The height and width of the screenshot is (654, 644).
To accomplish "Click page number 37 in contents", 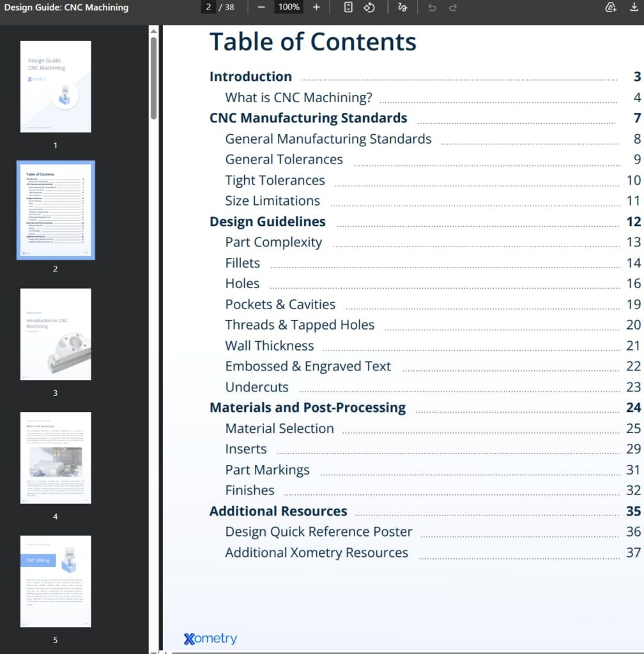I will [634, 552].
